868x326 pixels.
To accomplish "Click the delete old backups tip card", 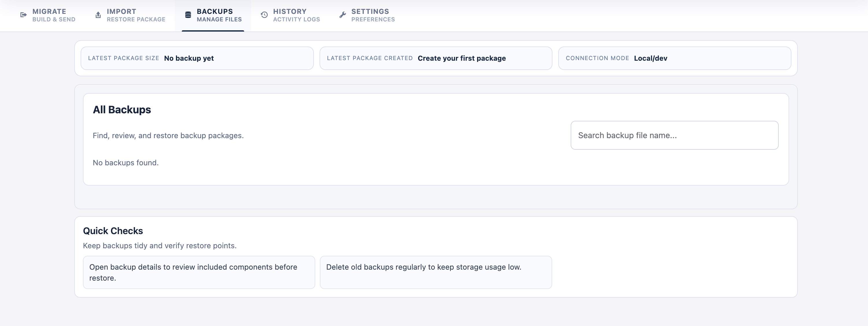I will tap(436, 272).
